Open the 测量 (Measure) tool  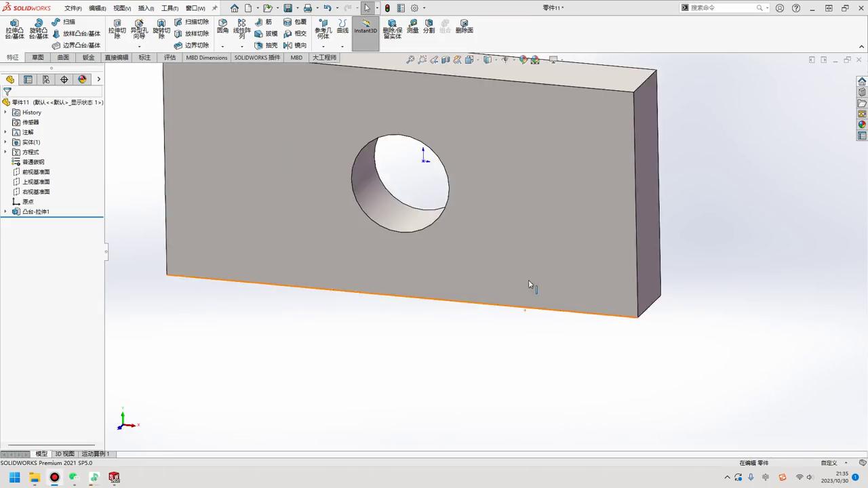(x=413, y=30)
